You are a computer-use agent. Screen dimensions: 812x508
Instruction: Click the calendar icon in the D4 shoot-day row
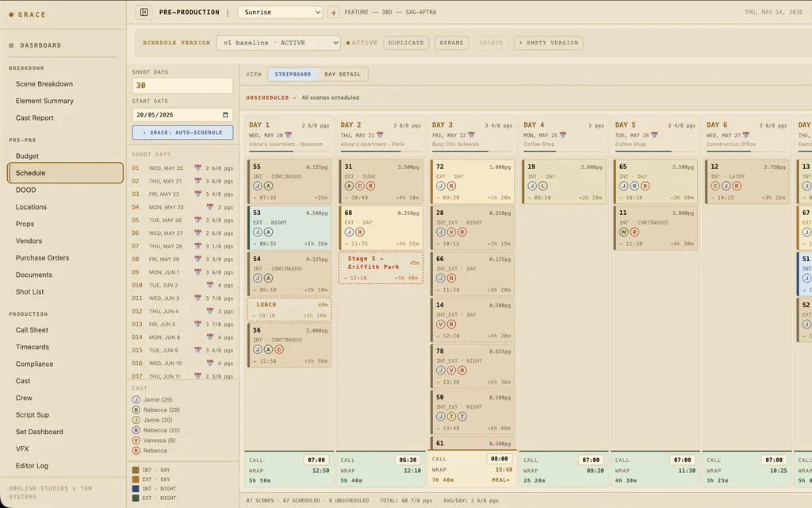tap(209, 207)
